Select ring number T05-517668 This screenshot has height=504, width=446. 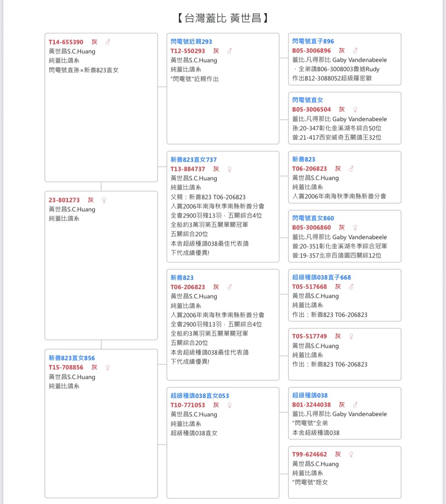point(310,287)
